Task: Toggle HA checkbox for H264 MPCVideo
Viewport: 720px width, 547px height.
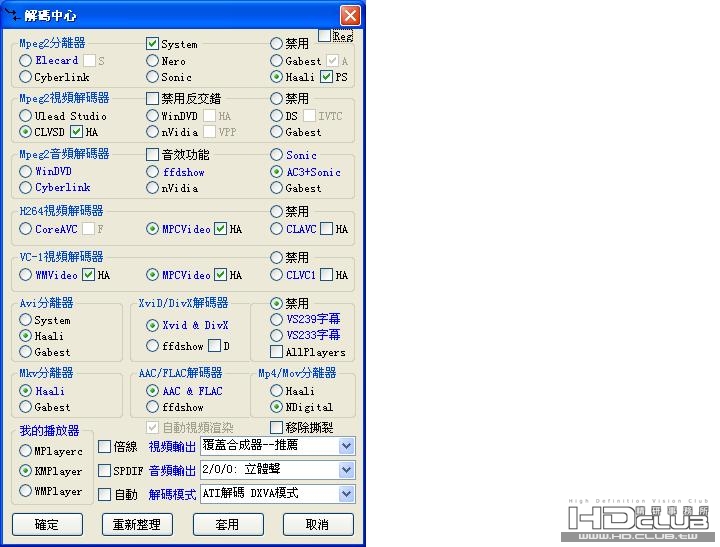Action: (221, 228)
